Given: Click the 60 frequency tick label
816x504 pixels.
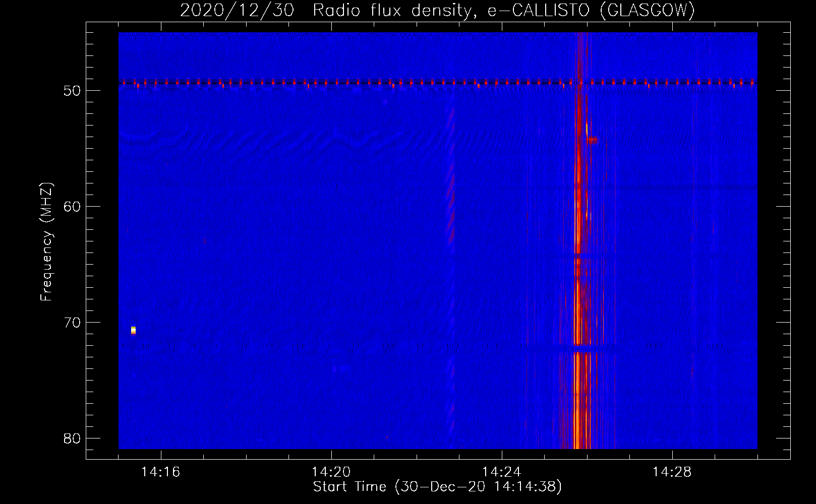Looking at the screenshot, I should (72, 207).
